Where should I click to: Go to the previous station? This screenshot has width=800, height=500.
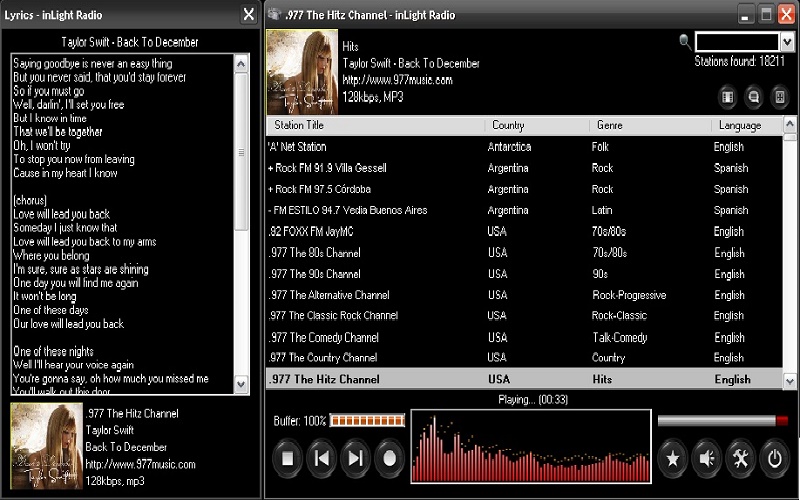pos(321,459)
